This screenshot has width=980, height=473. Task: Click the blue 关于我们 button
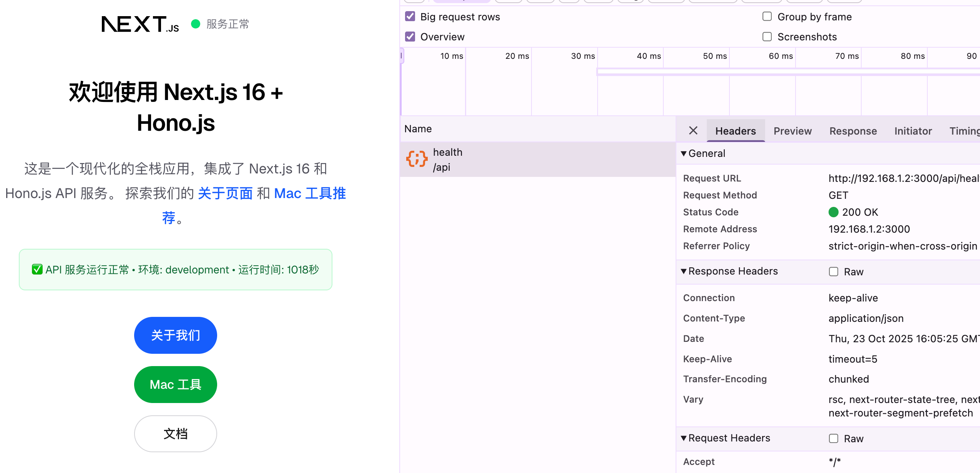point(175,335)
